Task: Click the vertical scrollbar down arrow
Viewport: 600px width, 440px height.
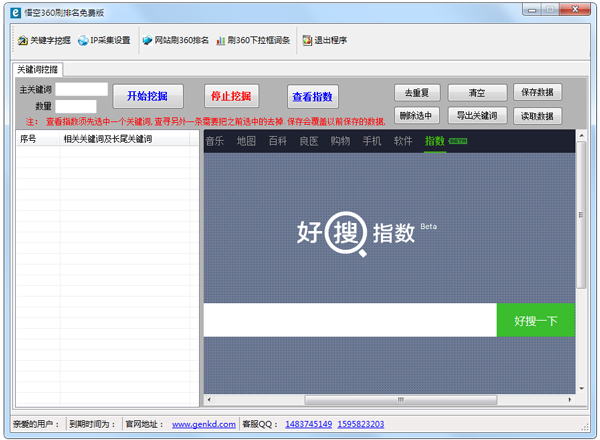Action: tap(581, 389)
